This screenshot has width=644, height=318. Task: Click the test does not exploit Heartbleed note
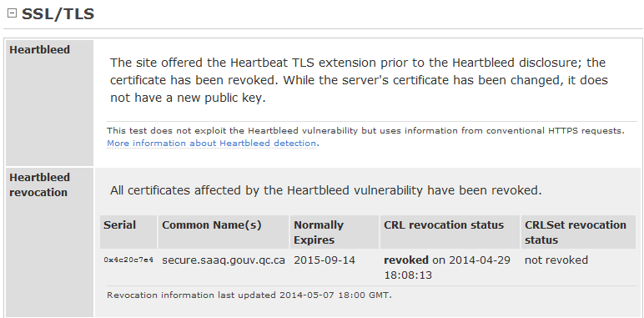(365, 131)
